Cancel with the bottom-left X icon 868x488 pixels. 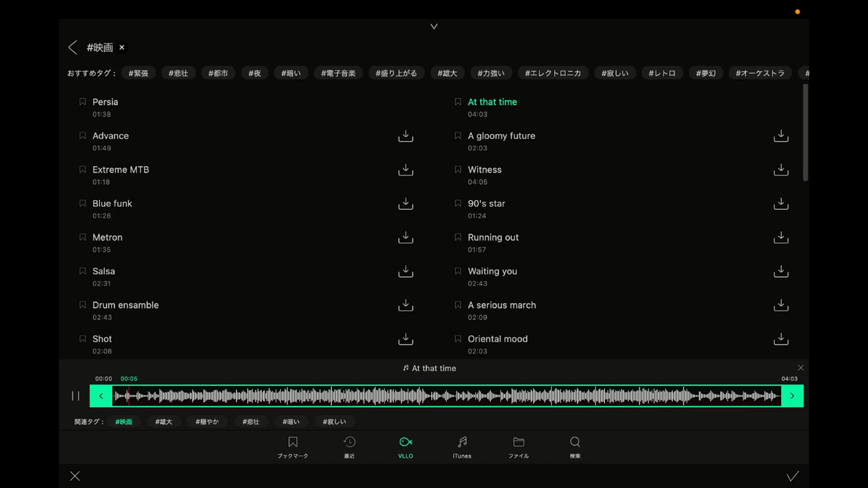pos(75,476)
